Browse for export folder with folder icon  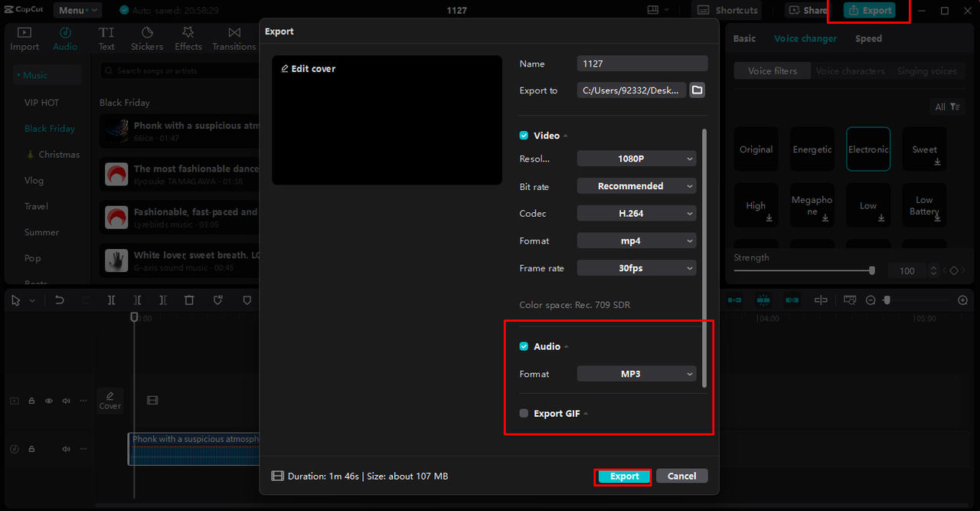tap(697, 90)
